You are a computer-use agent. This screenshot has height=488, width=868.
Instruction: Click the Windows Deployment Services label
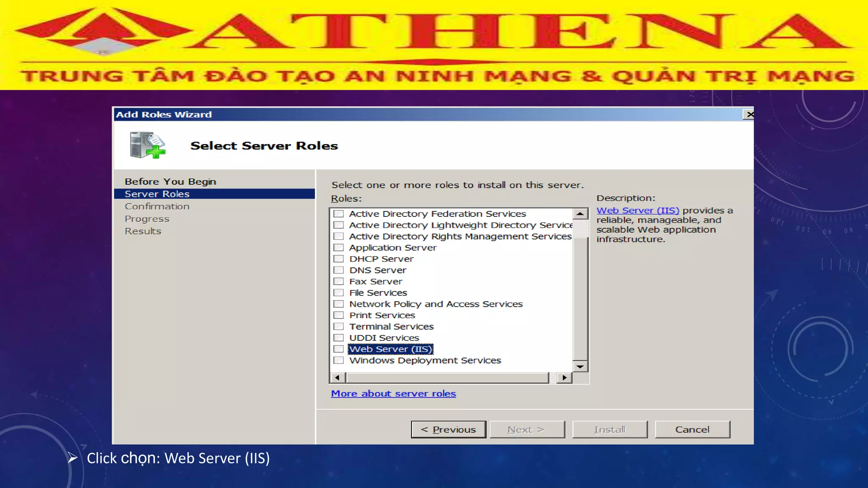[x=425, y=360]
